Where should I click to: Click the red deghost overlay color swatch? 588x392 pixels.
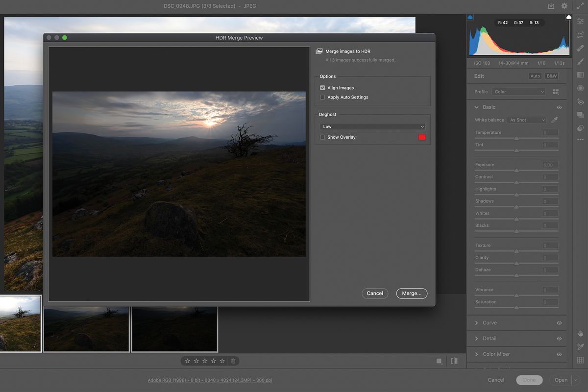422,137
